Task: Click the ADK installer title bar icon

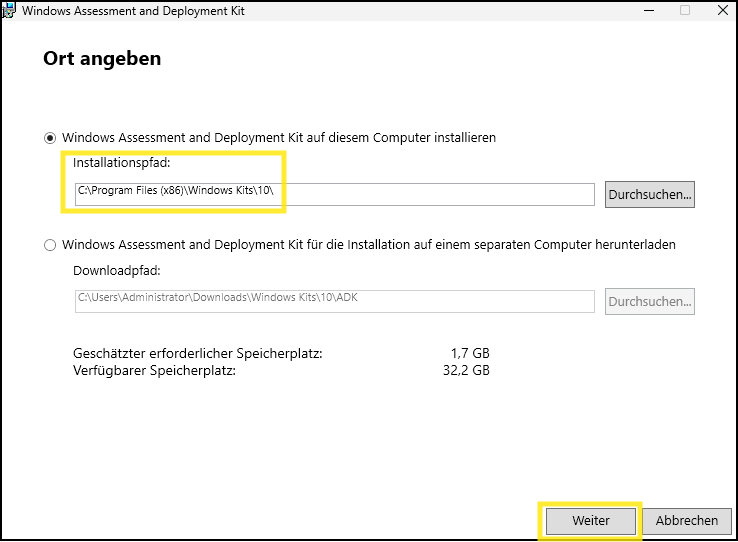Action: 9,10
